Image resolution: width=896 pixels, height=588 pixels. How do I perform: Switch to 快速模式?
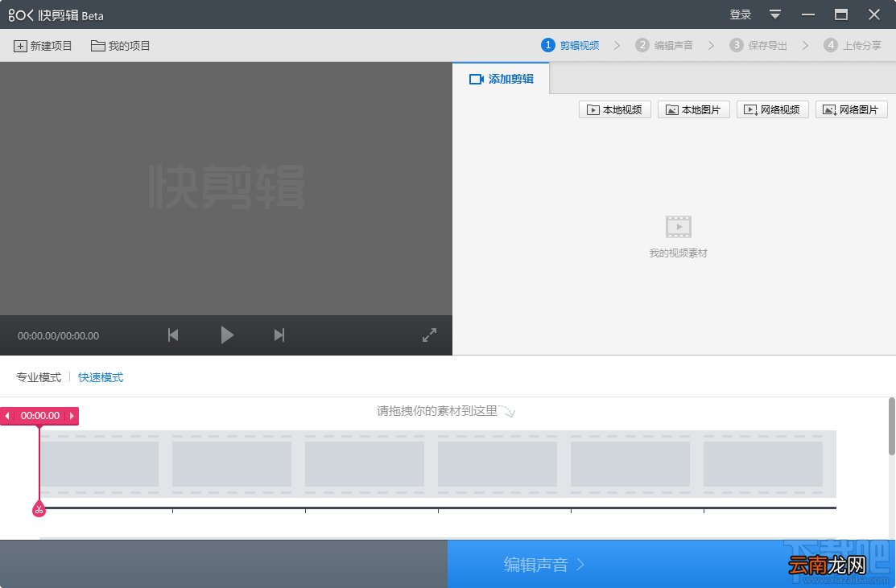(101, 377)
